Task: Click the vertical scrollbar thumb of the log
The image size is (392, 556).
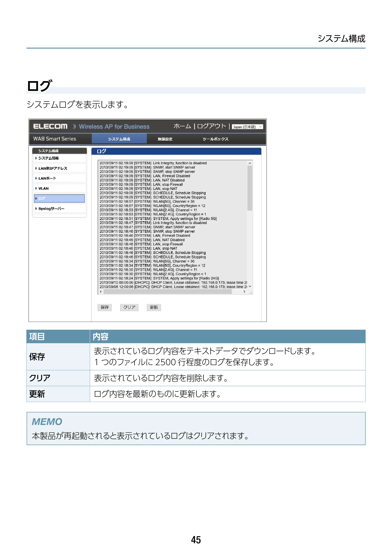Action: 250,188
